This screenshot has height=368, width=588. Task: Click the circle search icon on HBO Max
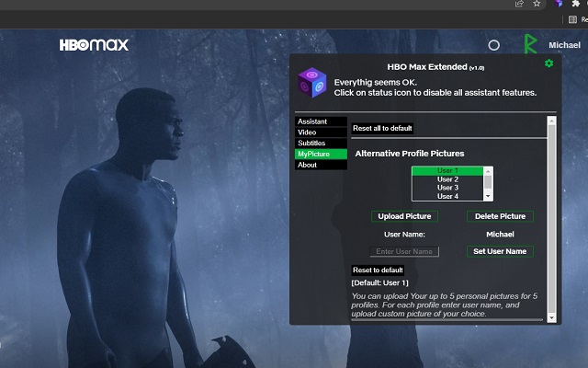point(494,45)
